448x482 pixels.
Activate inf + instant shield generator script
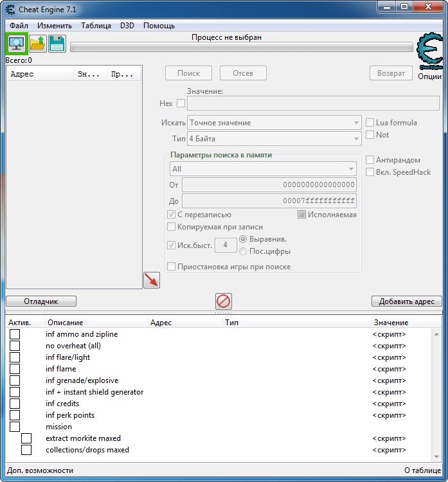[15, 392]
